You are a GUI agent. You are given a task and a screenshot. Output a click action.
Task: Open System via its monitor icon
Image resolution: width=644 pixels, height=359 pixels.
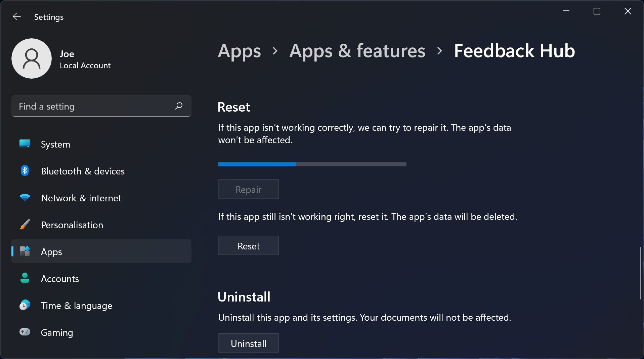pos(25,144)
